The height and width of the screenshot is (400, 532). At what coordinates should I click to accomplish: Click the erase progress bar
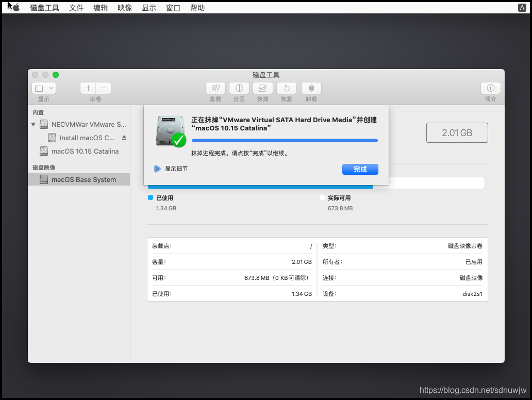pos(285,140)
